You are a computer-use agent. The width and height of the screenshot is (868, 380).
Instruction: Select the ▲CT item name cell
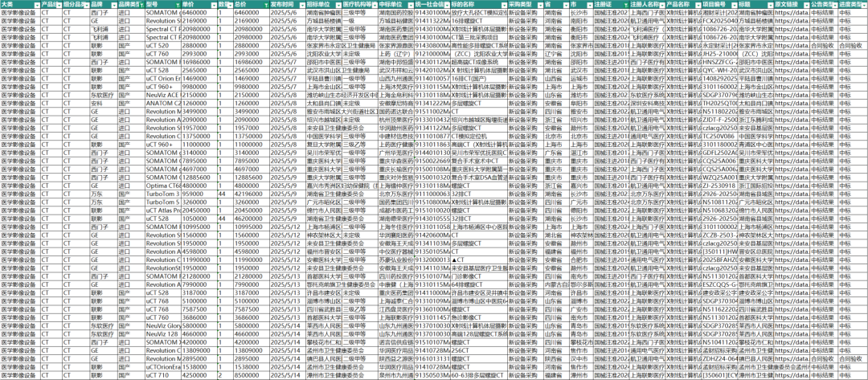coord(477,260)
